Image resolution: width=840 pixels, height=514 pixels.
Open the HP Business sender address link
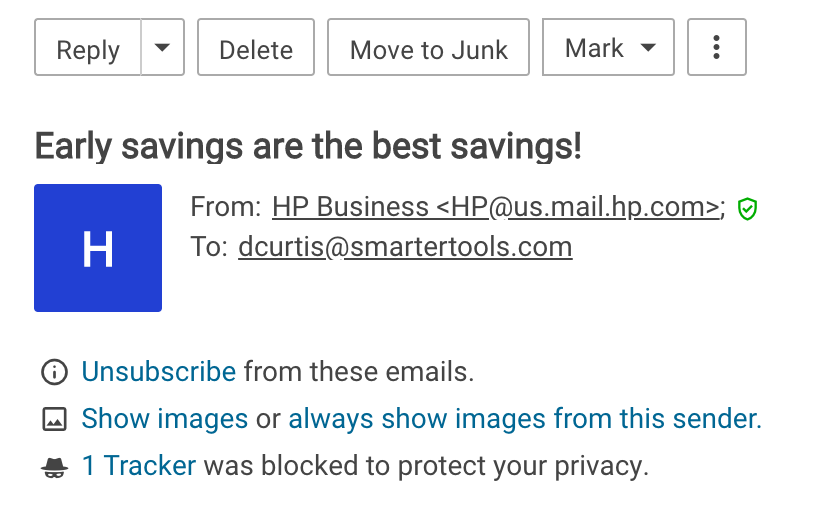pyautogui.click(x=495, y=207)
